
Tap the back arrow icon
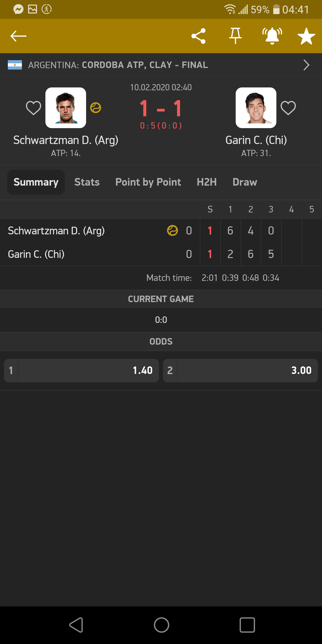click(x=18, y=36)
